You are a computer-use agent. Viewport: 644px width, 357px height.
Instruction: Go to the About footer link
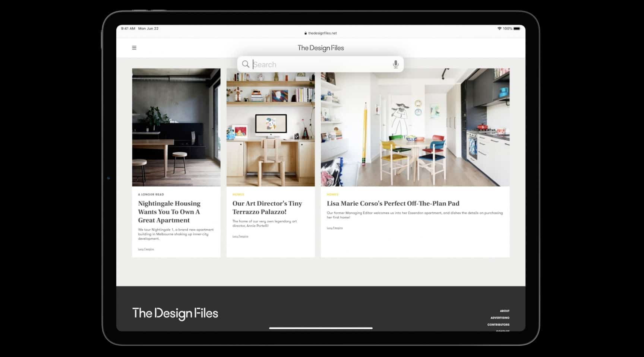pos(504,311)
